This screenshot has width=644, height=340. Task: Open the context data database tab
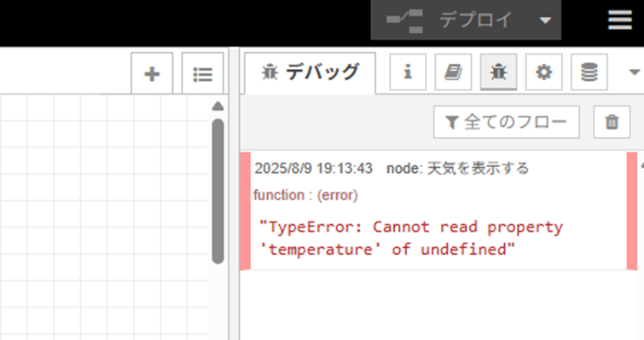pyautogui.click(x=589, y=72)
